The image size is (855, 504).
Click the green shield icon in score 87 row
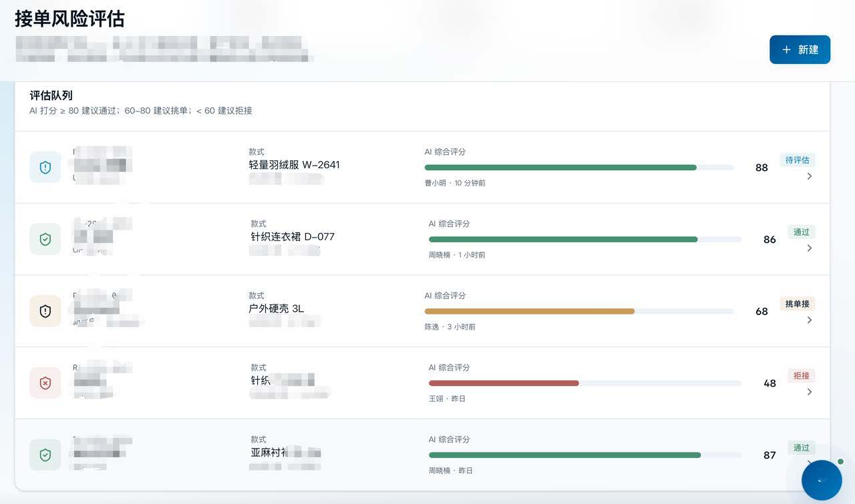45,455
